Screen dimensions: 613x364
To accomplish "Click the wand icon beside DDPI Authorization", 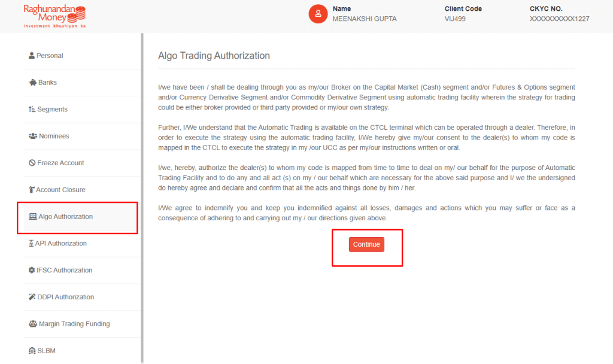I will (x=32, y=297).
